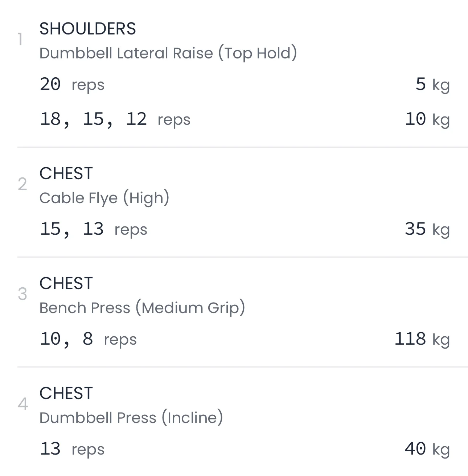468x476 pixels.
Task: Select the single 20 reps set
Action: (x=72, y=85)
